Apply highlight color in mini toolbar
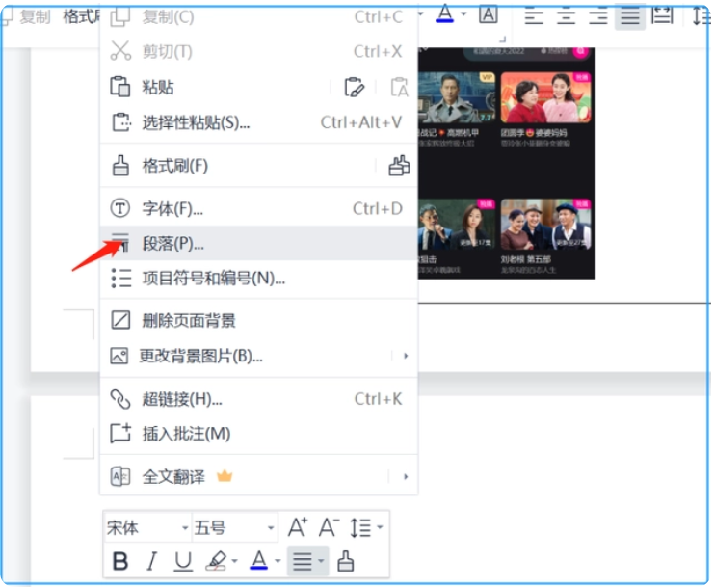715x588 pixels. coord(216,561)
